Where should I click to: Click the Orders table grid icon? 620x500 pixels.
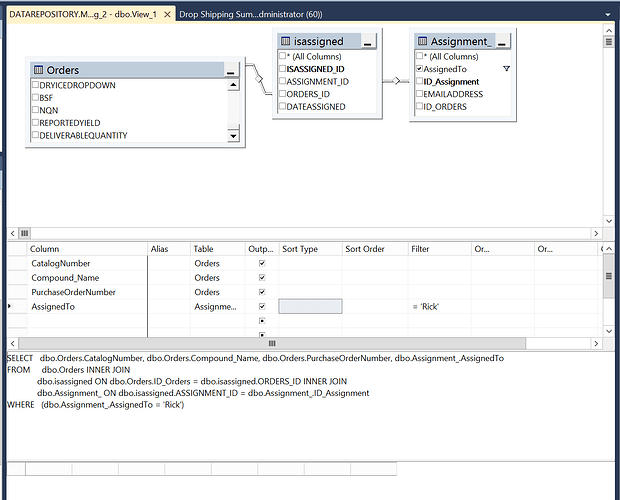[x=38, y=70]
